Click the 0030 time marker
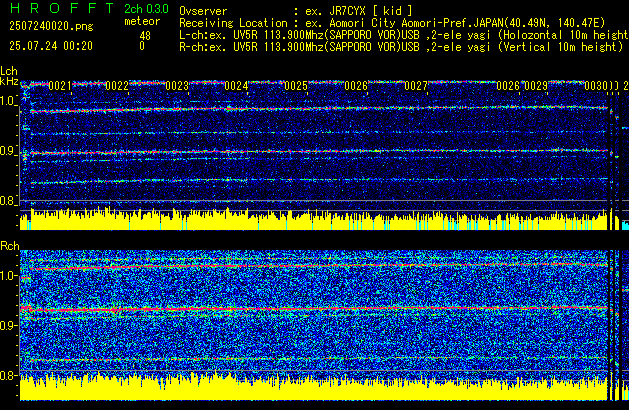 pos(596,86)
